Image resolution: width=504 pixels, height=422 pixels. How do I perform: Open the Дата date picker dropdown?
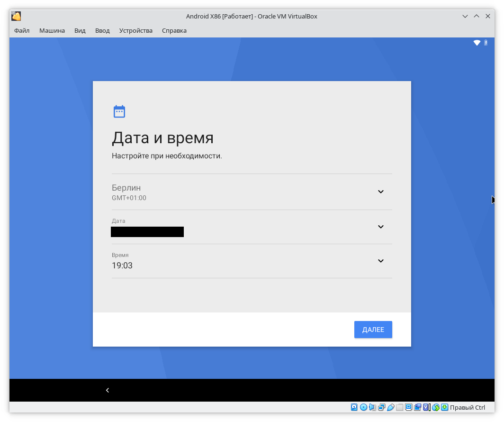380,227
